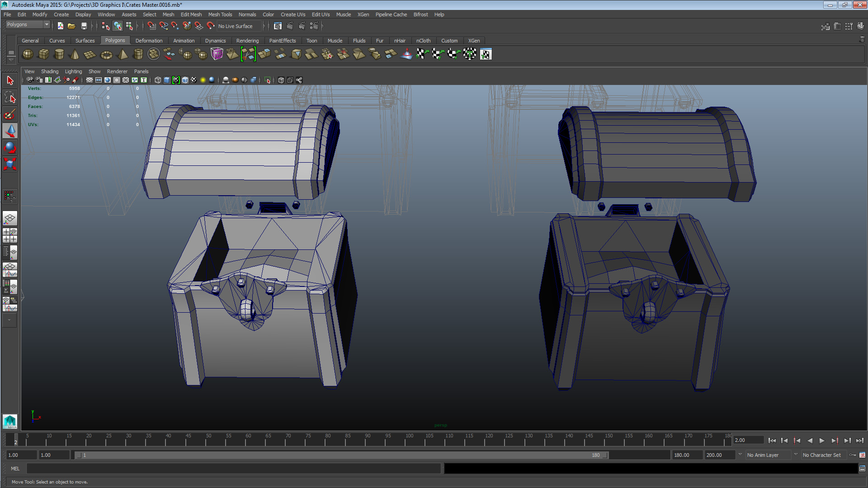Open the render view clapperboard icon
This screenshot has height=488, width=868.
click(x=278, y=26)
